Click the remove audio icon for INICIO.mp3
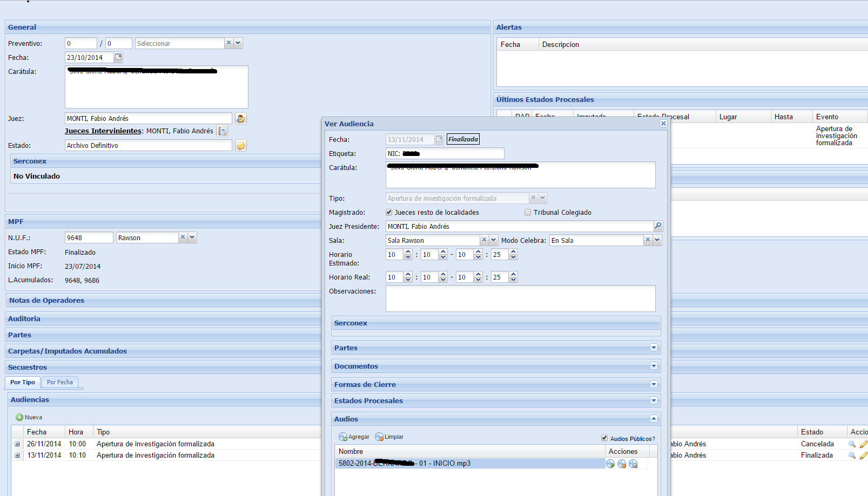868x496 pixels. pos(622,464)
